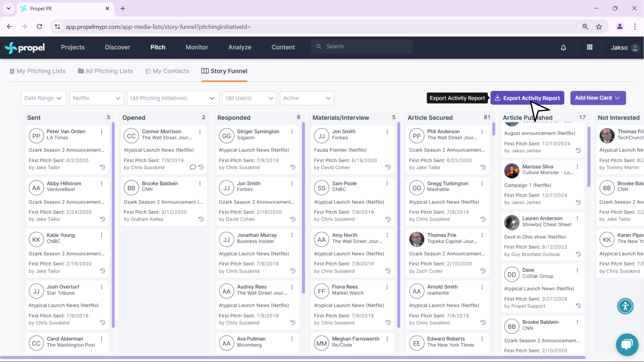This screenshot has width=644, height=362.
Task: Open Audrey Rees contact name
Action: pyautogui.click(x=252, y=287)
